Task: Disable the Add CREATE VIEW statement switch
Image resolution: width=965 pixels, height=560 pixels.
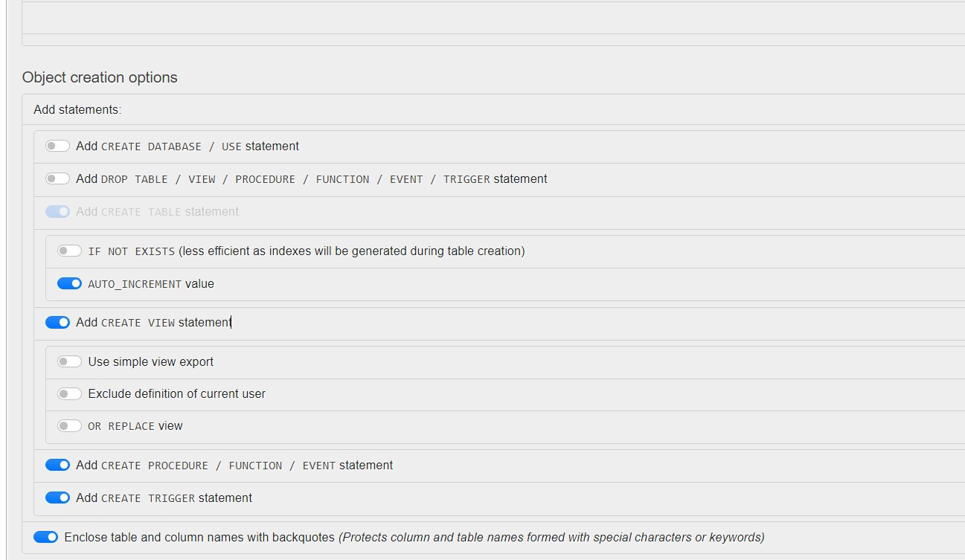Action: click(57, 323)
